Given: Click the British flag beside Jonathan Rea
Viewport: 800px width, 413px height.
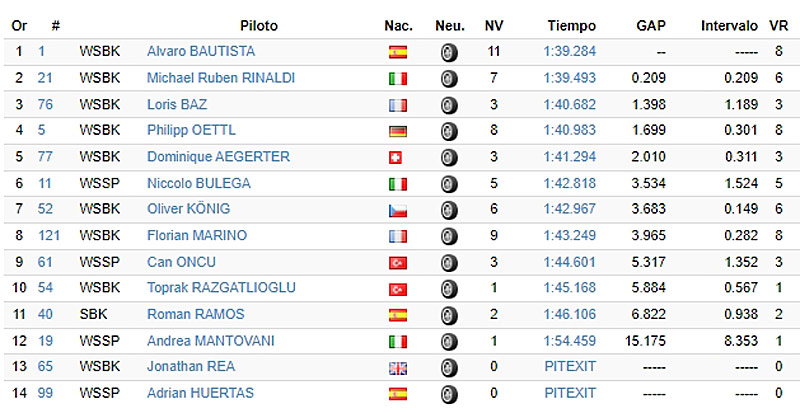Looking at the screenshot, I should tap(397, 367).
